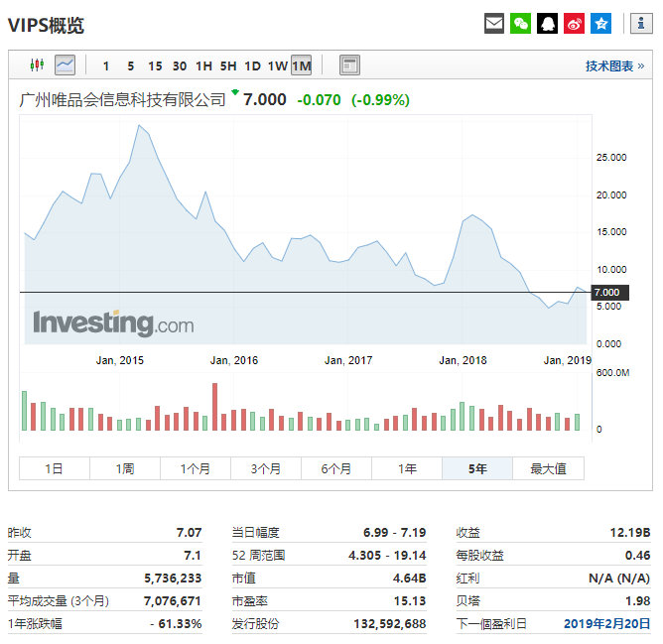Screen dimensions: 663x644
Task: Click the Jan, 2015 axis label
Action: click(x=120, y=360)
